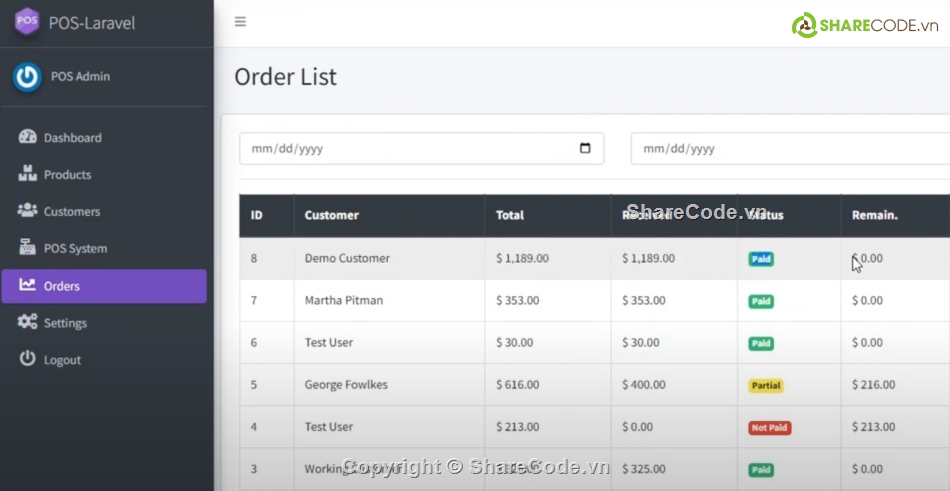This screenshot has width=950, height=491.
Task: Click the second end date input field
Action: pos(790,149)
